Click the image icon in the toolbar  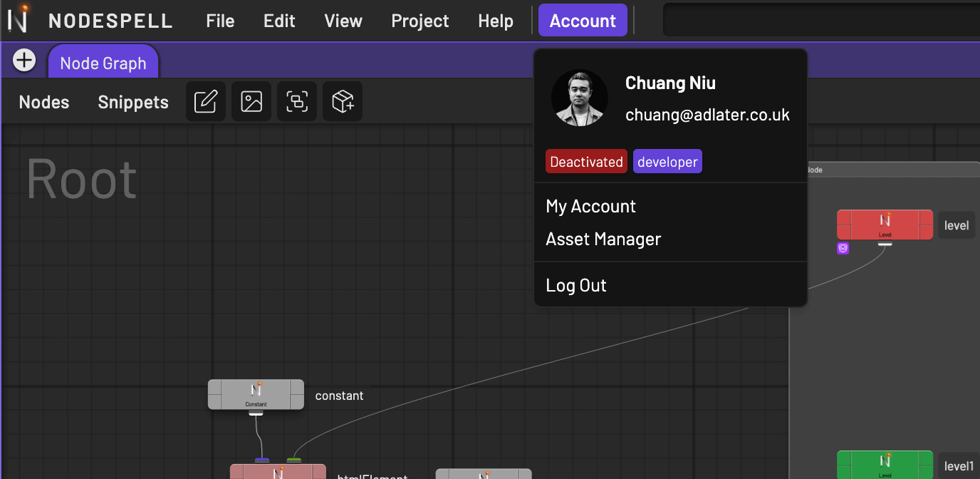click(x=251, y=102)
